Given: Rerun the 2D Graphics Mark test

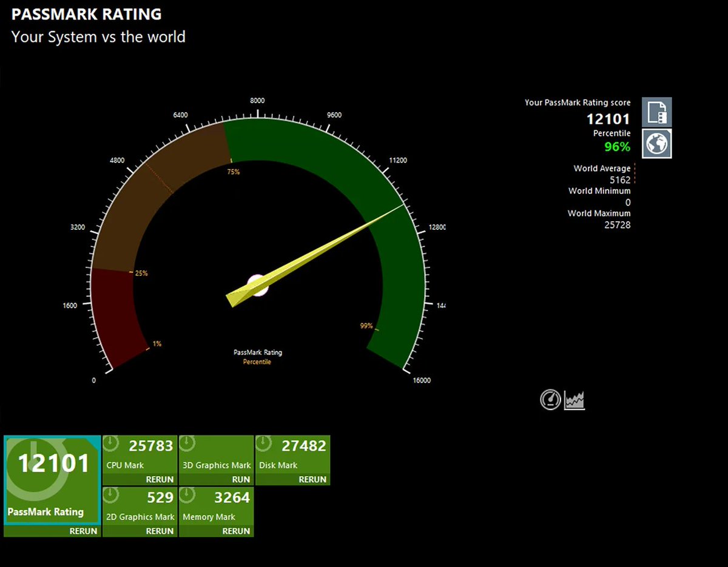Looking at the screenshot, I should tap(160, 531).
